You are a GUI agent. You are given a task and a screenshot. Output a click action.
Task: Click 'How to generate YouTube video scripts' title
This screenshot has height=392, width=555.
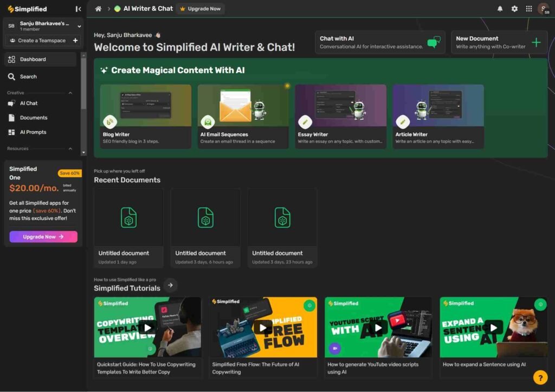pyautogui.click(x=373, y=368)
